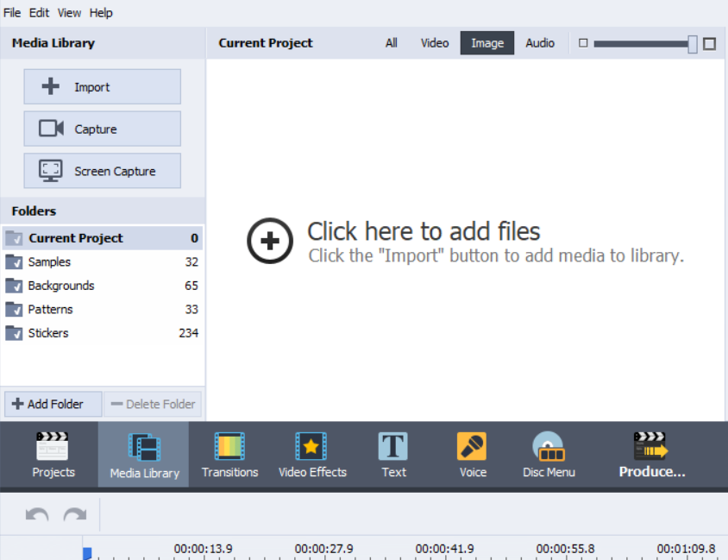Click the thumbnail size slider handle
This screenshot has width=728, height=560.
[693, 44]
